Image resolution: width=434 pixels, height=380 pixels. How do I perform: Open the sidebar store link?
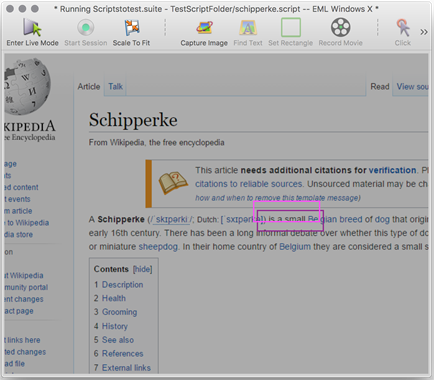point(19,235)
